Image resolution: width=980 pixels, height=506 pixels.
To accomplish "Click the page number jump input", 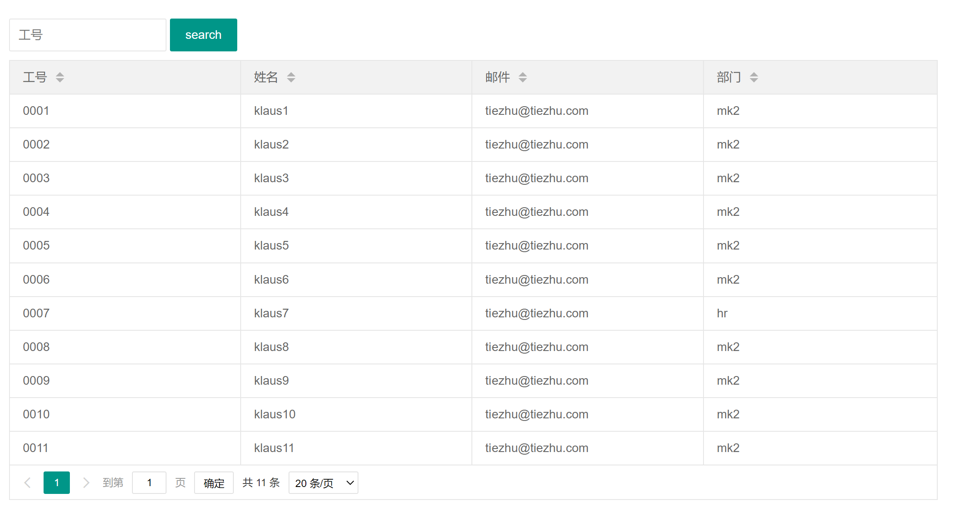I will click(x=149, y=483).
